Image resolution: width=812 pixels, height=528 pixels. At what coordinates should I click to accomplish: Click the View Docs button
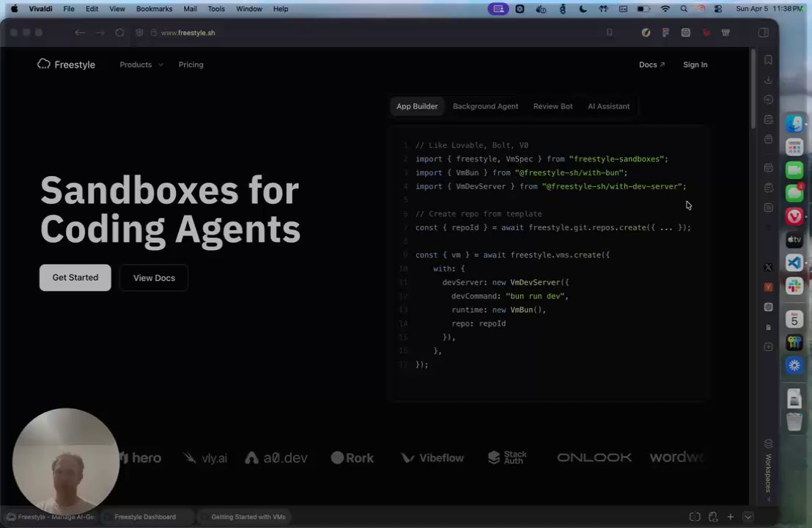click(x=154, y=278)
